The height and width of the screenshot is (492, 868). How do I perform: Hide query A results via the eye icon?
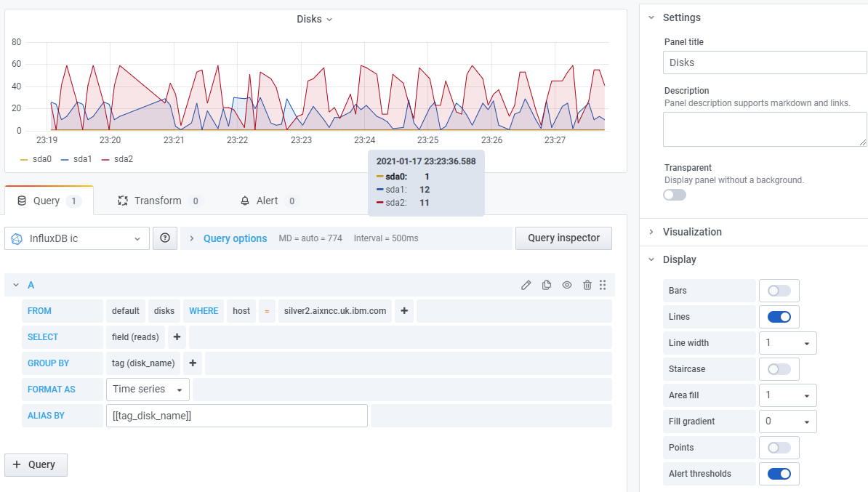coord(566,285)
